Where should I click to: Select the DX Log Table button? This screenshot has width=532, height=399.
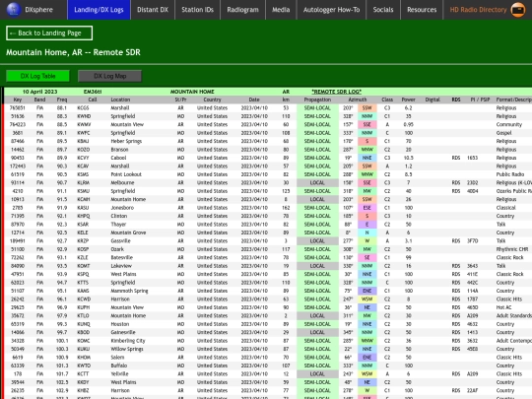point(37,76)
